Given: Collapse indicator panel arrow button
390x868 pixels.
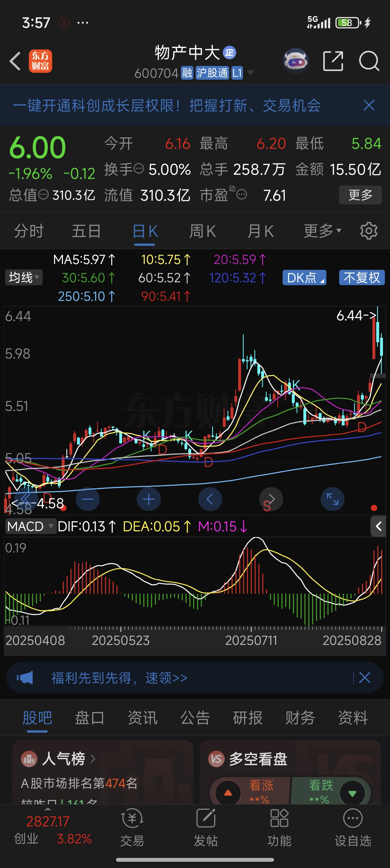Looking at the screenshot, I should pyautogui.click(x=378, y=526).
